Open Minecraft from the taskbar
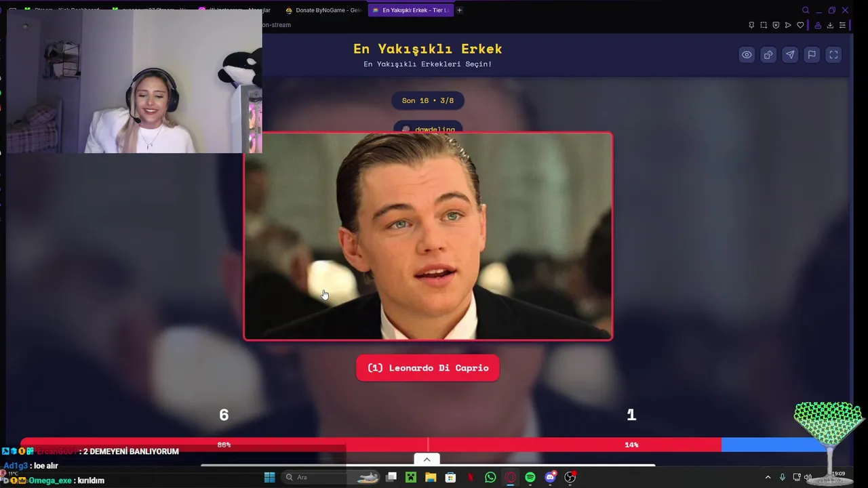Screen dimensions: 868x488 click(411, 477)
